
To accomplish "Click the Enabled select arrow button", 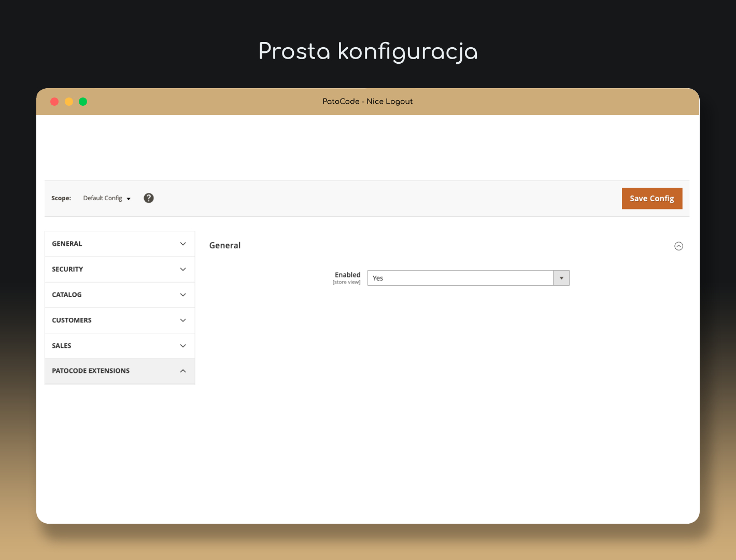I will (x=561, y=278).
